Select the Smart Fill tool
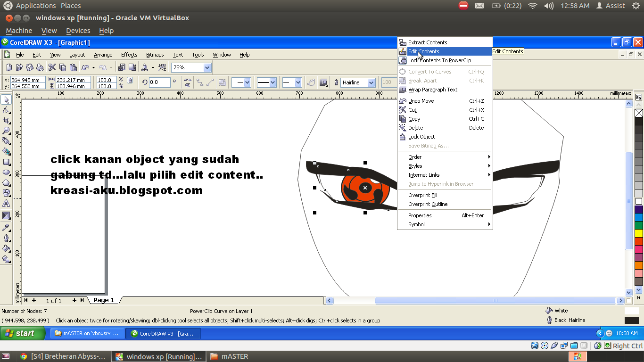The image size is (644, 362). (x=6, y=151)
